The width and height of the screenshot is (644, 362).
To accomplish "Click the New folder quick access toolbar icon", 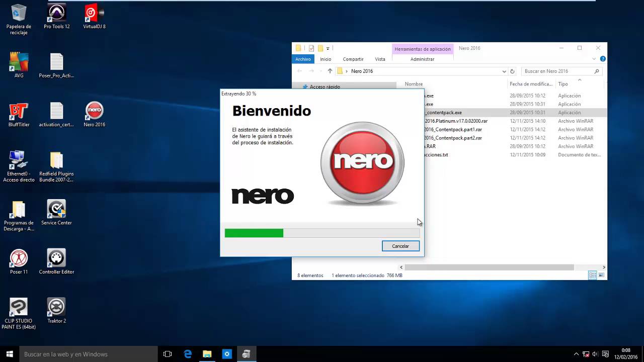I will click(320, 48).
